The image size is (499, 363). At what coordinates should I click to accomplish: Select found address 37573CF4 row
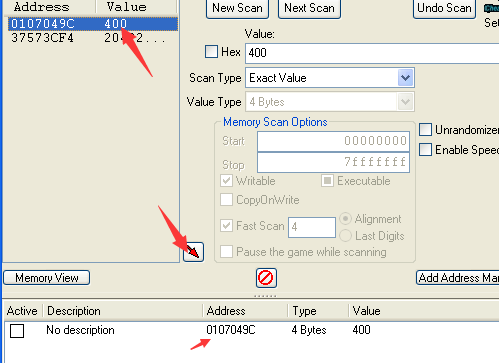[x=93, y=38]
